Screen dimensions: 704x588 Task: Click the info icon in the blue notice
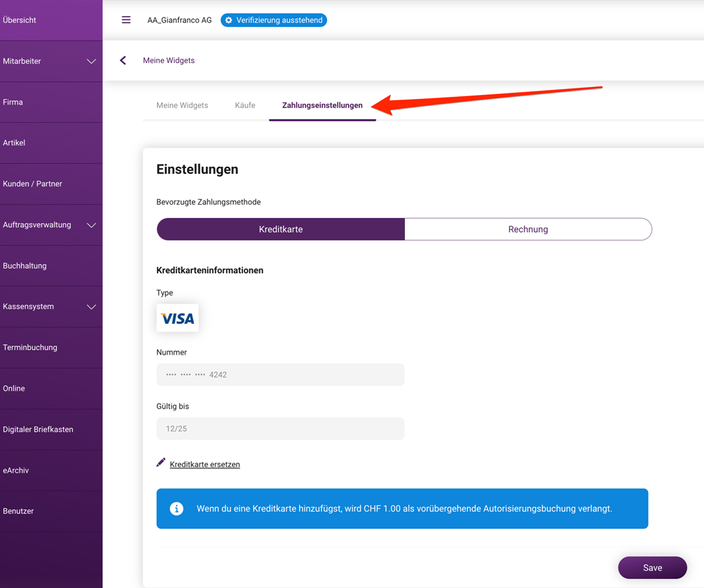(x=177, y=509)
